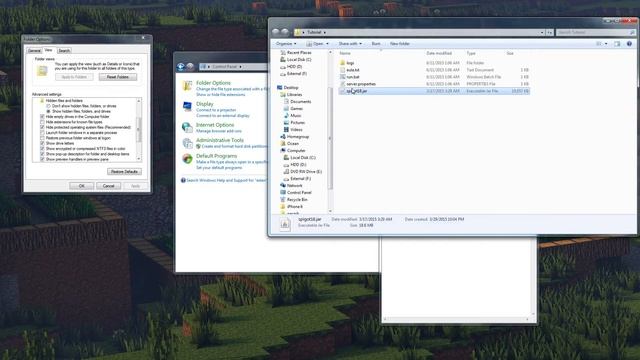The width and height of the screenshot is (640, 360).
Task: Click the Display icon in Control Panel
Action: pyautogui.click(x=187, y=107)
